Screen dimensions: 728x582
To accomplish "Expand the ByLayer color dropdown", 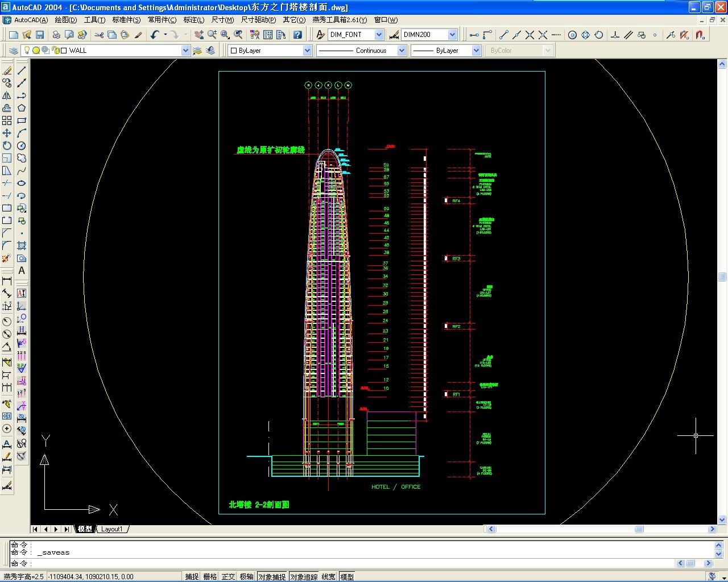I will (307, 51).
